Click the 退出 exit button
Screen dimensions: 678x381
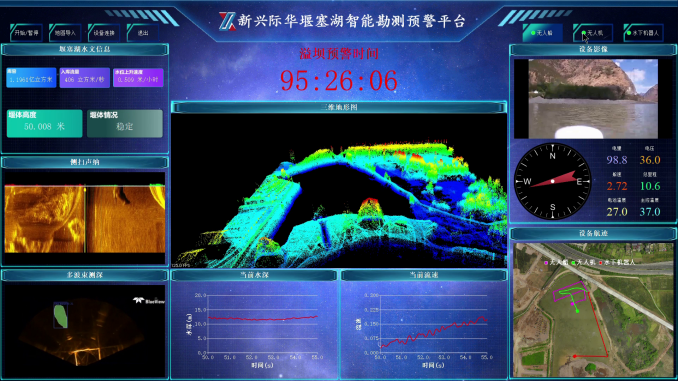pos(143,33)
